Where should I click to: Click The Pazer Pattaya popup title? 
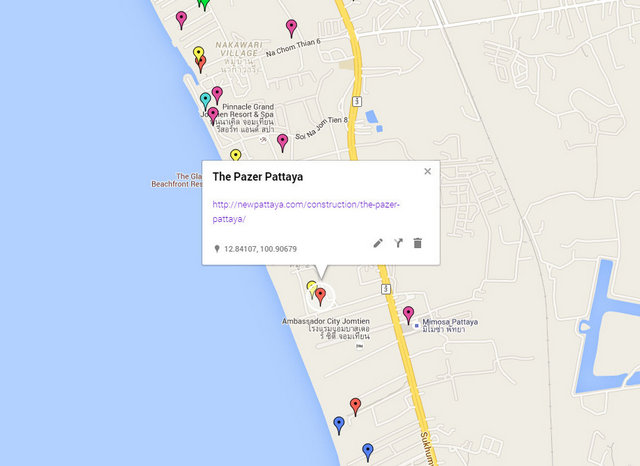[x=258, y=177]
